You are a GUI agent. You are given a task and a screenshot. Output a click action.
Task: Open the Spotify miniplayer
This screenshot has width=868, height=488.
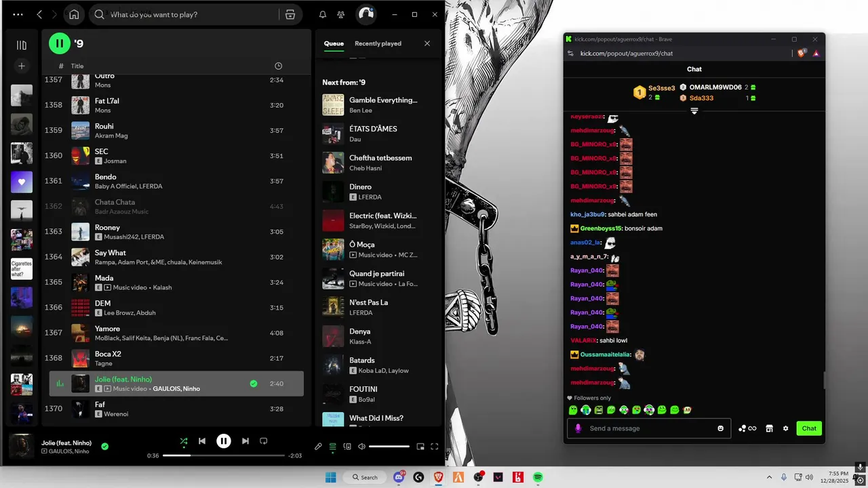click(x=420, y=447)
